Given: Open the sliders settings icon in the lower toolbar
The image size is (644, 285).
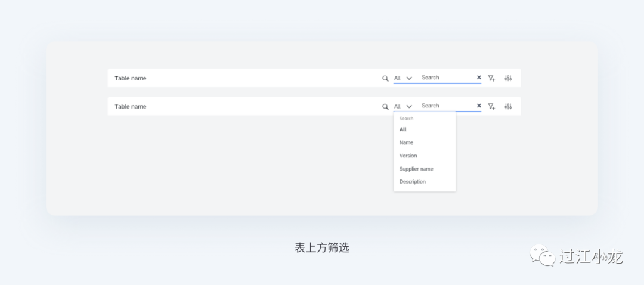Looking at the screenshot, I should [x=508, y=107].
